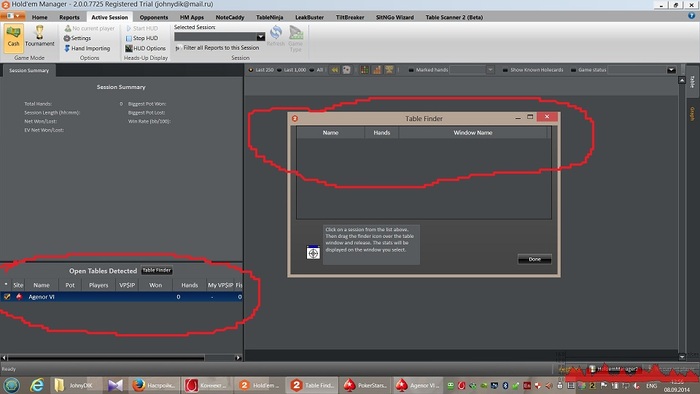700x394 pixels.
Task: Switch to the PokerStars taskbar window
Action: [x=366, y=385]
